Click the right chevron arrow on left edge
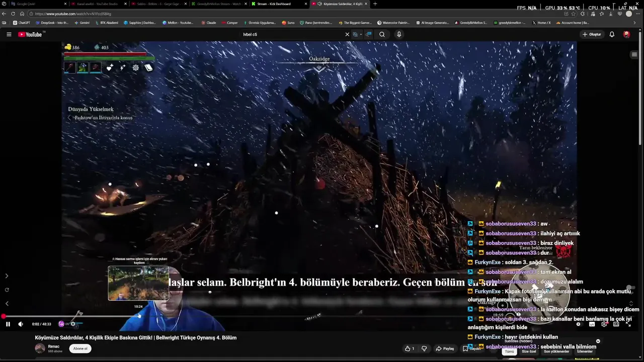Viewport: 644px width, 362px height. [x=7, y=276]
